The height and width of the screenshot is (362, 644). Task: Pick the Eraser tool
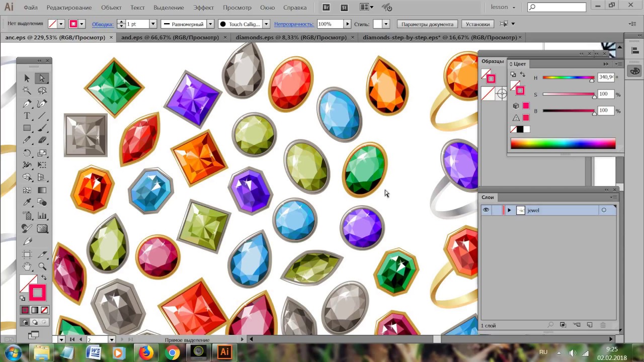tap(42, 141)
